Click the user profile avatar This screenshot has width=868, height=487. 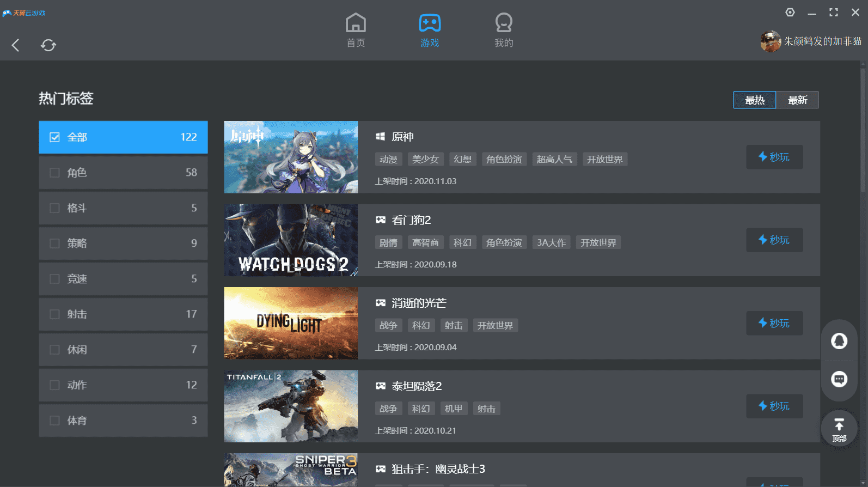pos(770,41)
